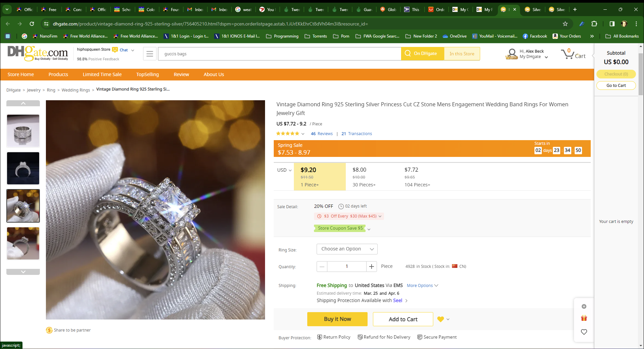This screenshot has height=349, width=644.
Task: Open the hamburger category menu icon
Action: (x=150, y=54)
